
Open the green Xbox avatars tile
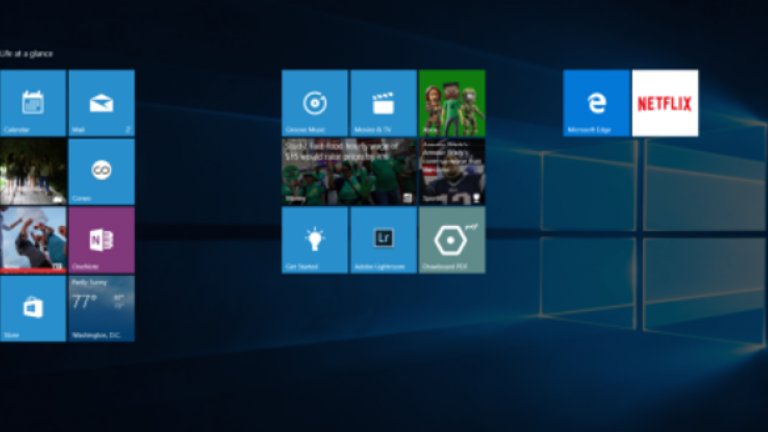coord(452,102)
